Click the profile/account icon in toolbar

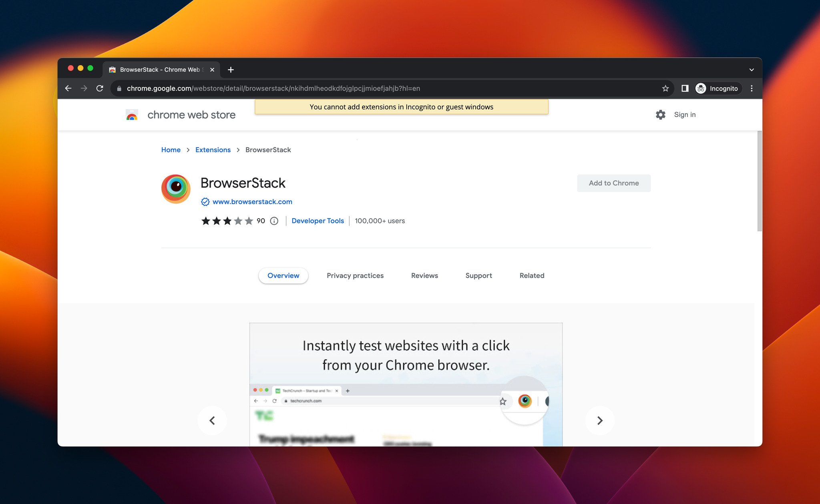[701, 88]
